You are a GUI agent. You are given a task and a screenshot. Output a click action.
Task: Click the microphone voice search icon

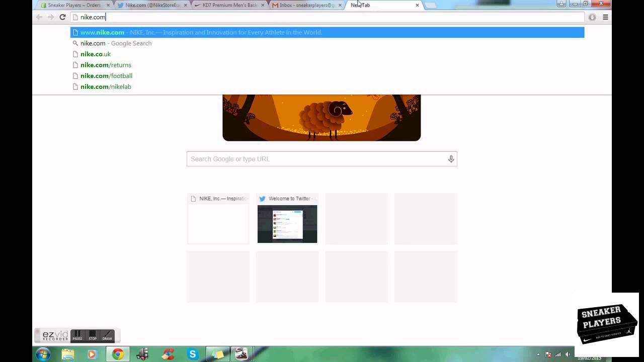[451, 159]
